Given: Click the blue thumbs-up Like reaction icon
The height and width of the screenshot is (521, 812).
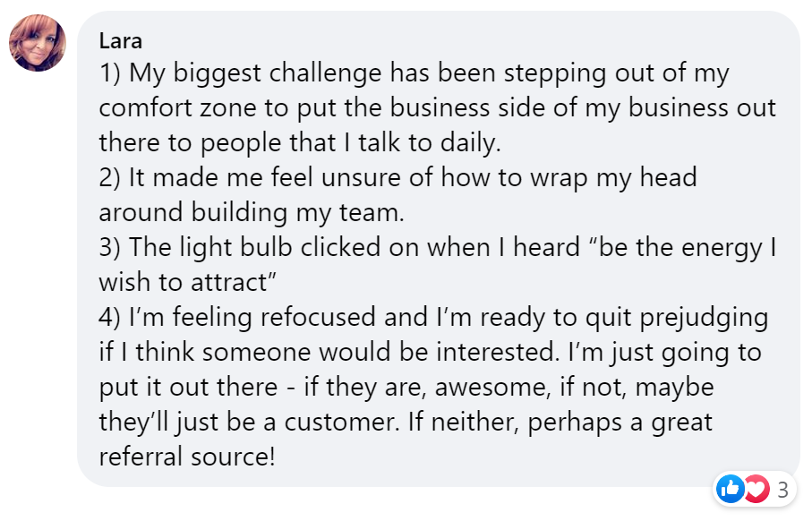Looking at the screenshot, I should pyautogui.click(x=730, y=489).
